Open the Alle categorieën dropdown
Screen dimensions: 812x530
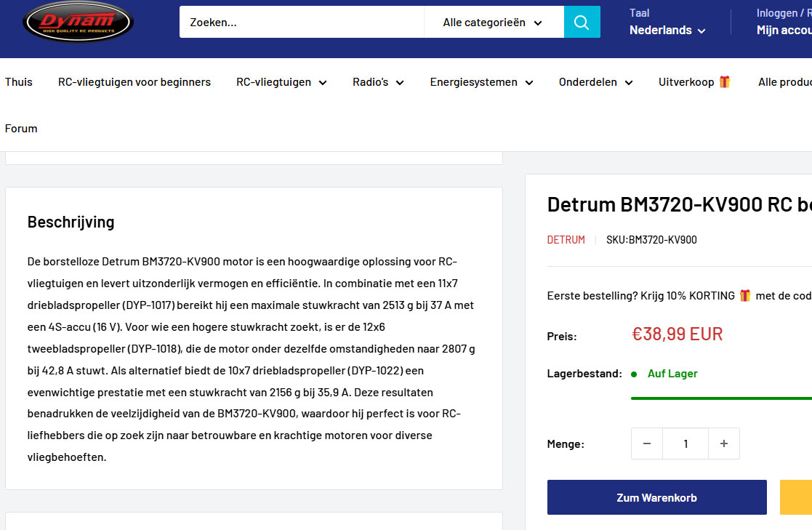(x=493, y=23)
